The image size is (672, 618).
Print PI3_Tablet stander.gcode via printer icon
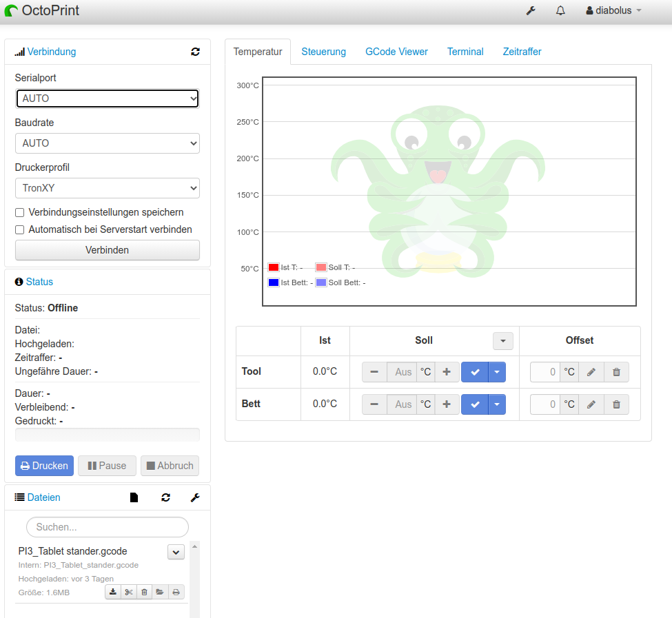point(176,592)
